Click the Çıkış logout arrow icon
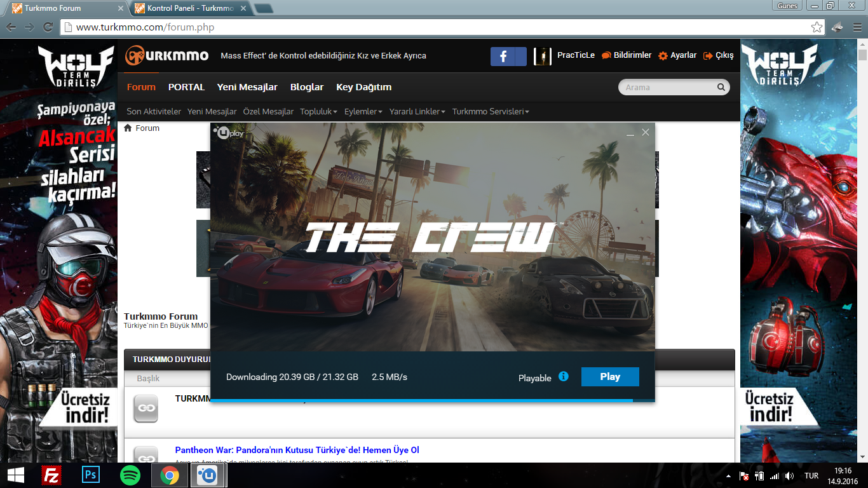Viewport: 868px width, 488px height. click(x=708, y=56)
